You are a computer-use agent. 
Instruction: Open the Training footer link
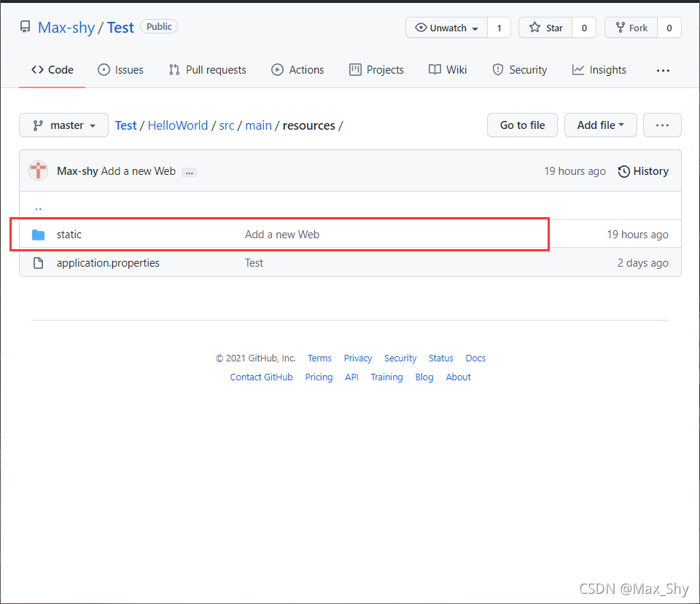tap(386, 377)
